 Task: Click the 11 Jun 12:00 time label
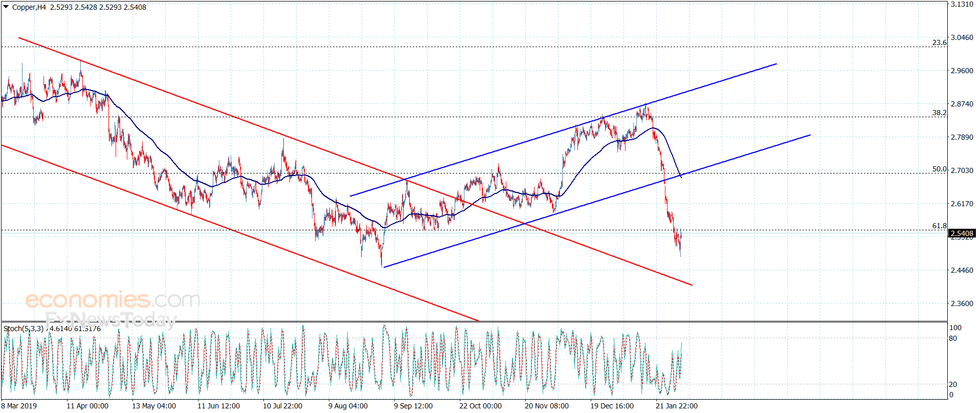(x=219, y=406)
